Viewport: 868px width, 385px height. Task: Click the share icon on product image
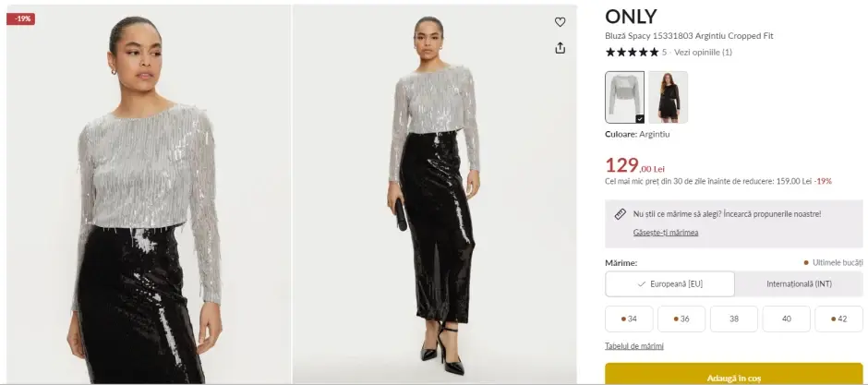coord(560,48)
